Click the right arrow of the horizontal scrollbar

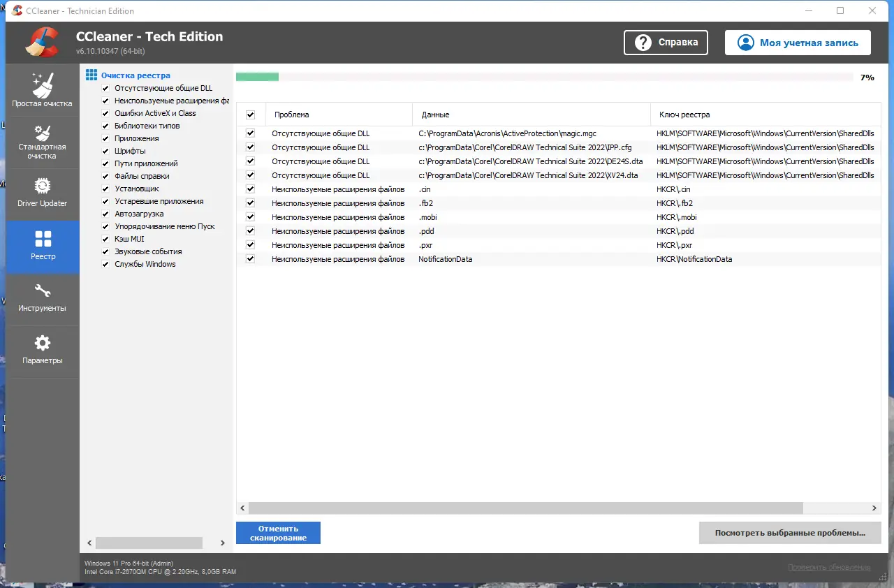(x=873, y=508)
